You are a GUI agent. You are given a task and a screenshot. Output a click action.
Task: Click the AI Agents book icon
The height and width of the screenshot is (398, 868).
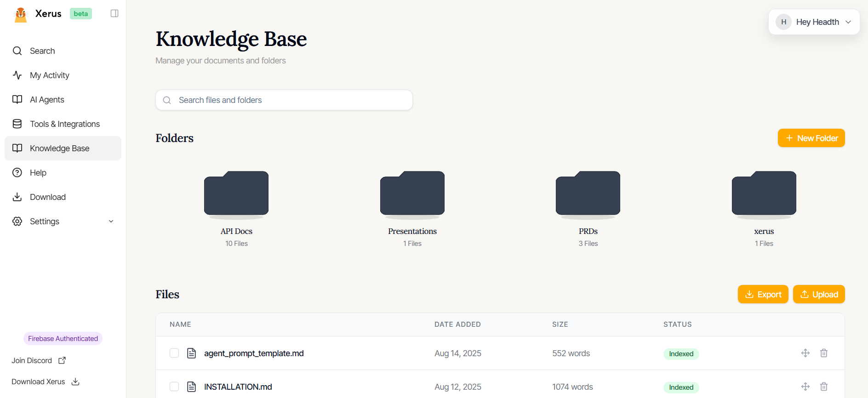coord(17,100)
